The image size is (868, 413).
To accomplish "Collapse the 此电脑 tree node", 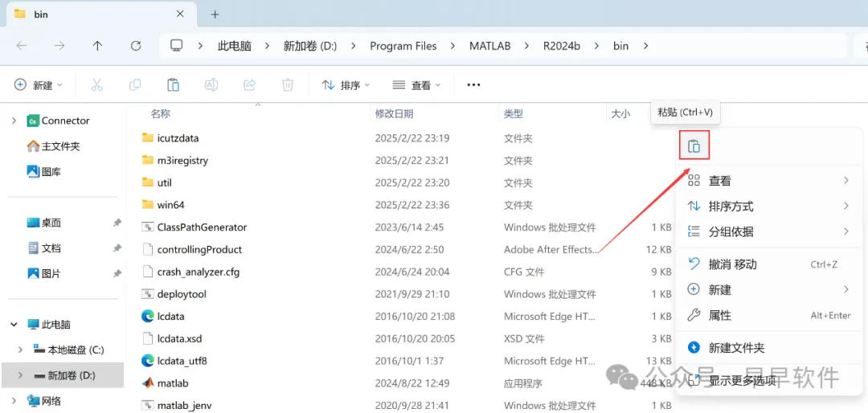I will click(x=14, y=325).
